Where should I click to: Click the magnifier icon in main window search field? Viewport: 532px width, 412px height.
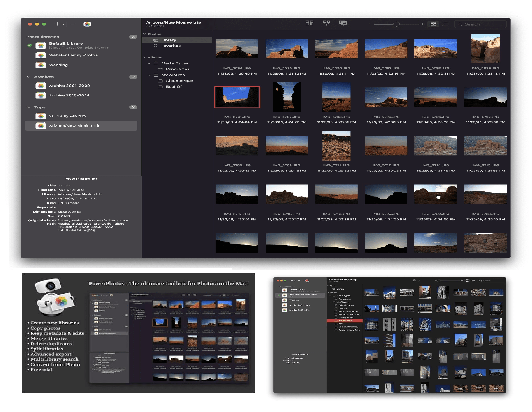pyautogui.click(x=460, y=24)
